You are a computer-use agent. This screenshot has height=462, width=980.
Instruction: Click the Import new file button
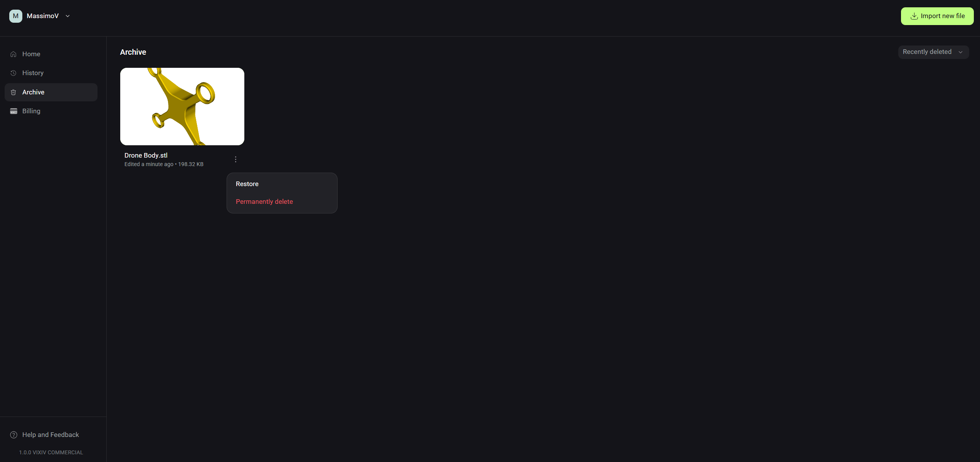(x=937, y=16)
